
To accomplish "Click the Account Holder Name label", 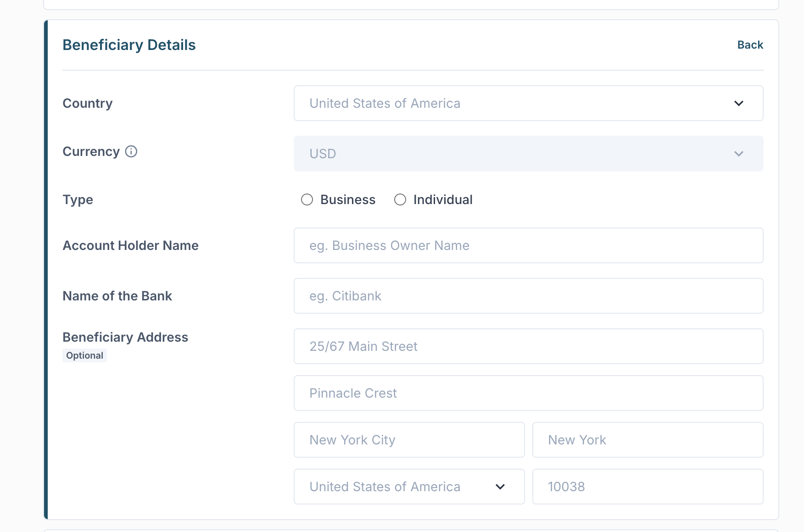I will click(130, 245).
